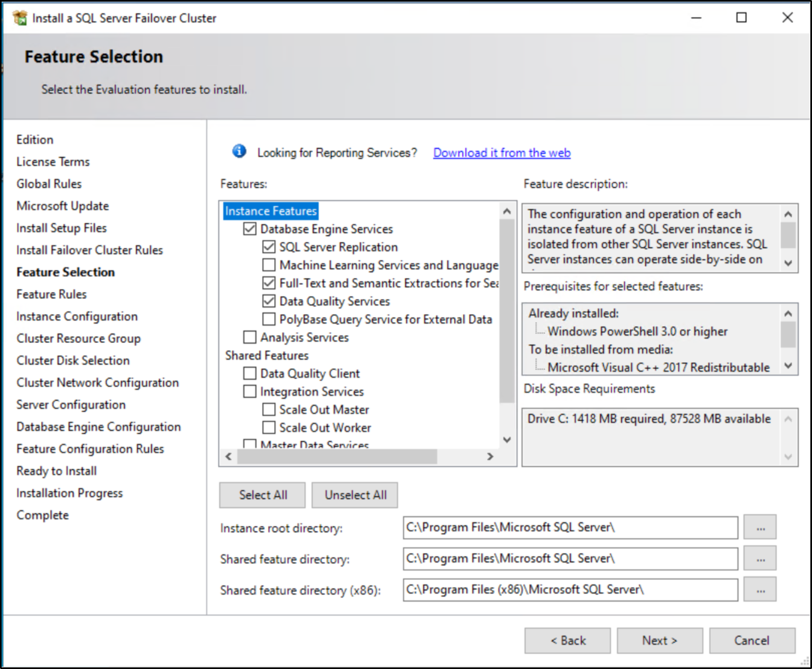Enable PolyBase Query Service for External Data
The height and width of the screenshot is (669, 812).
point(269,319)
